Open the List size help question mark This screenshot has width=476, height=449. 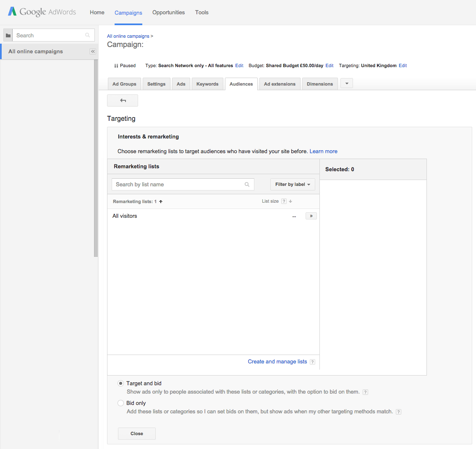pyautogui.click(x=284, y=201)
